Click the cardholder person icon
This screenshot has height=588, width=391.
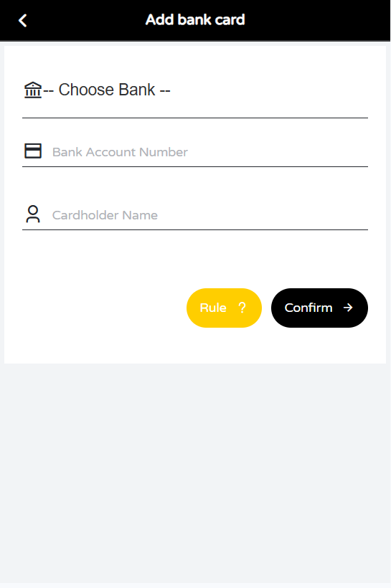click(33, 214)
